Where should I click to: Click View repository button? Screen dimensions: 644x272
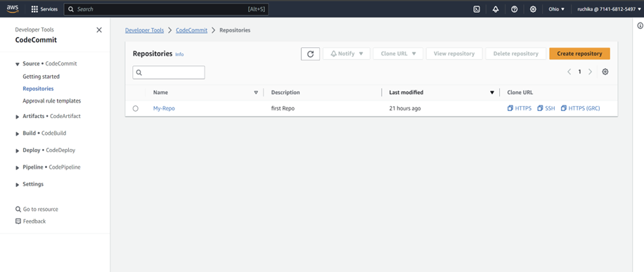(454, 54)
